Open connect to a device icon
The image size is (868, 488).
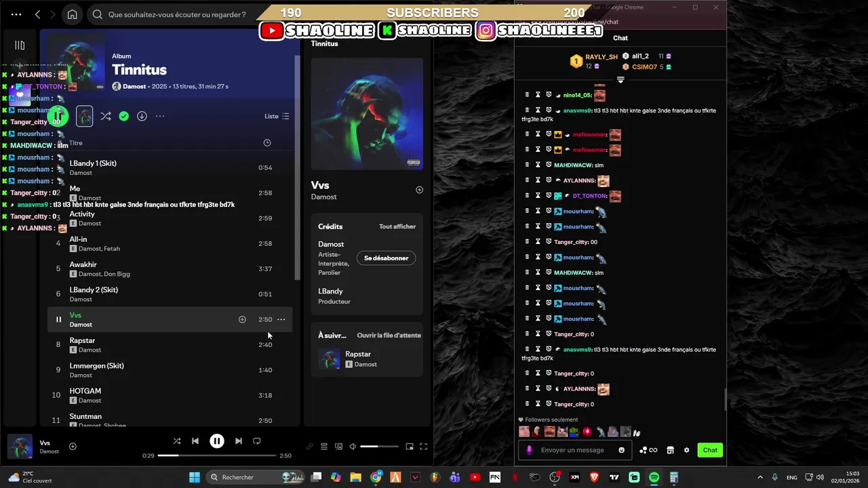tap(338, 447)
